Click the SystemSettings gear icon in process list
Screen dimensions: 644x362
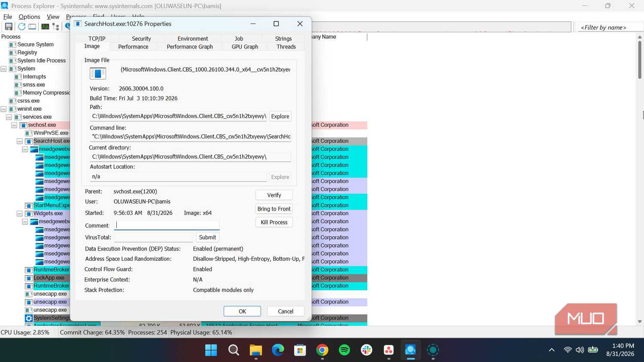(x=29, y=318)
